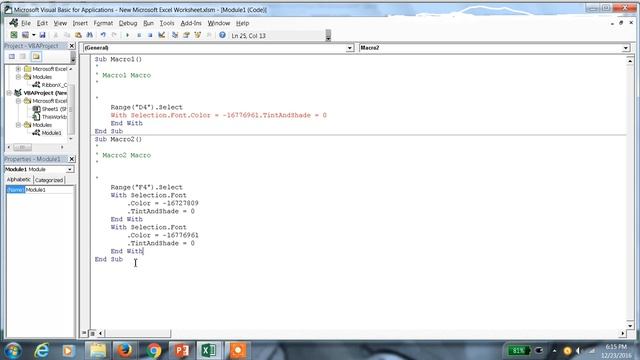Click the Insert UserForm toolbar icon
Image resolution: width=640 pixels, height=360 pixels.
[x=25, y=35]
